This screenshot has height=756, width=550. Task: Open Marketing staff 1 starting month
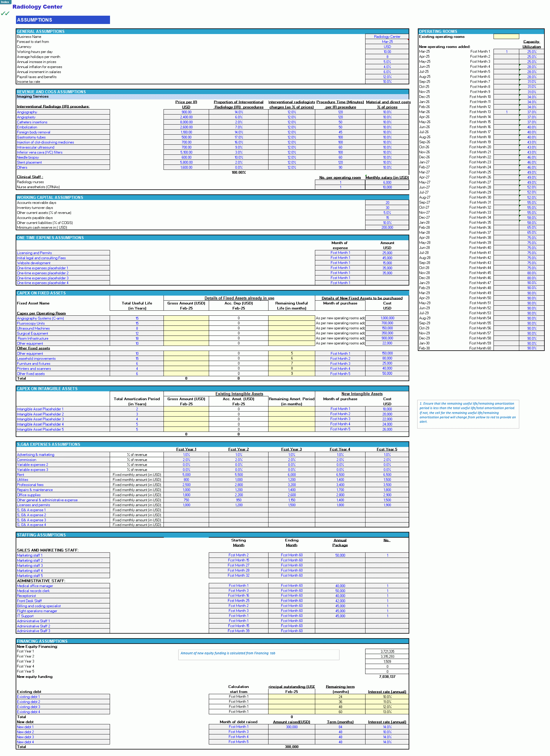click(238, 555)
